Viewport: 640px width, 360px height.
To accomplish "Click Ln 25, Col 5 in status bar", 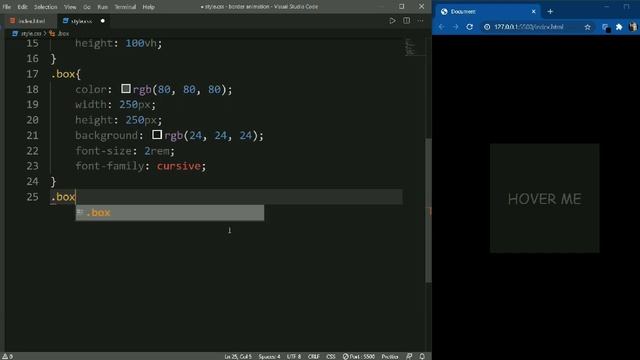I will pyautogui.click(x=238, y=356).
